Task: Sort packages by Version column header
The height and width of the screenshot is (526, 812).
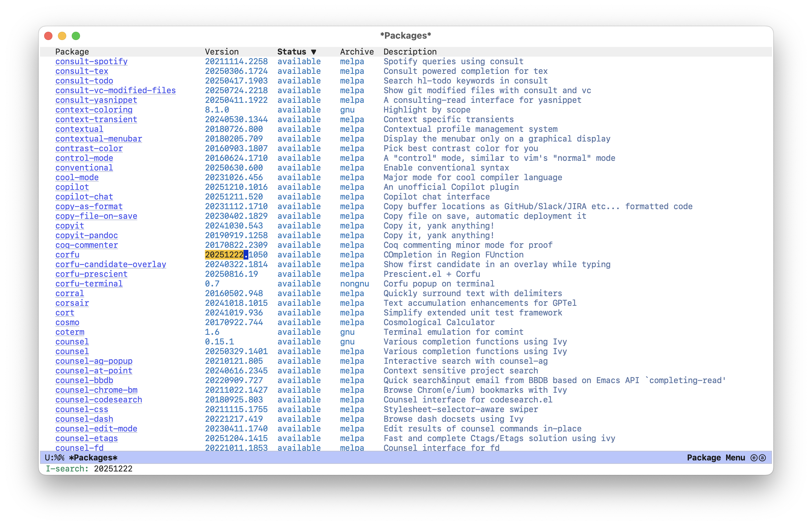Action: point(221,52)
